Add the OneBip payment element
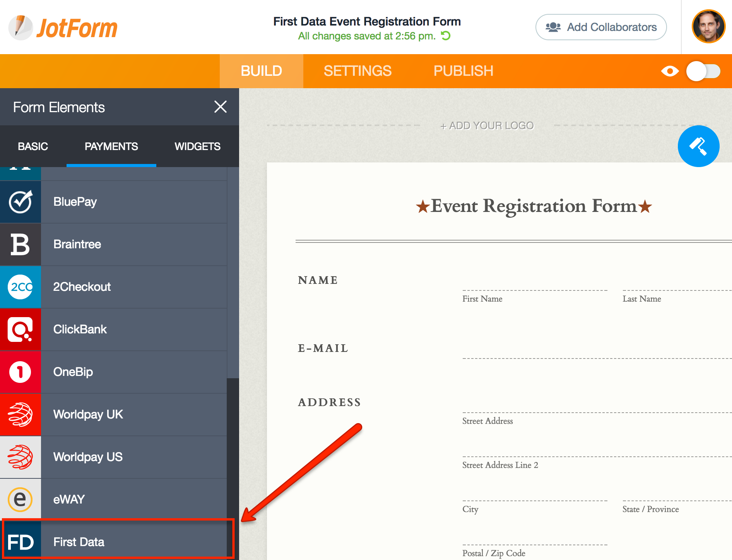 pyautogui.click(x=113, y=372)
